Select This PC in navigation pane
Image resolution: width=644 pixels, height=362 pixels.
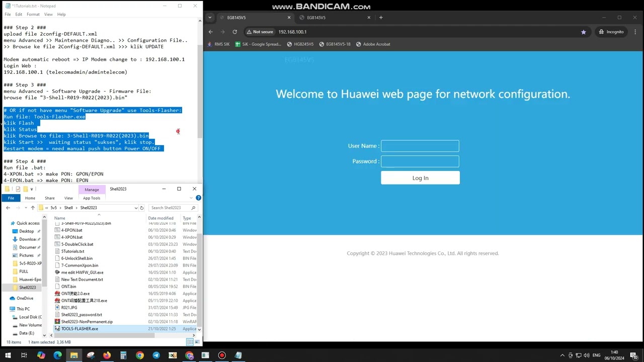[x=23, y=309]
